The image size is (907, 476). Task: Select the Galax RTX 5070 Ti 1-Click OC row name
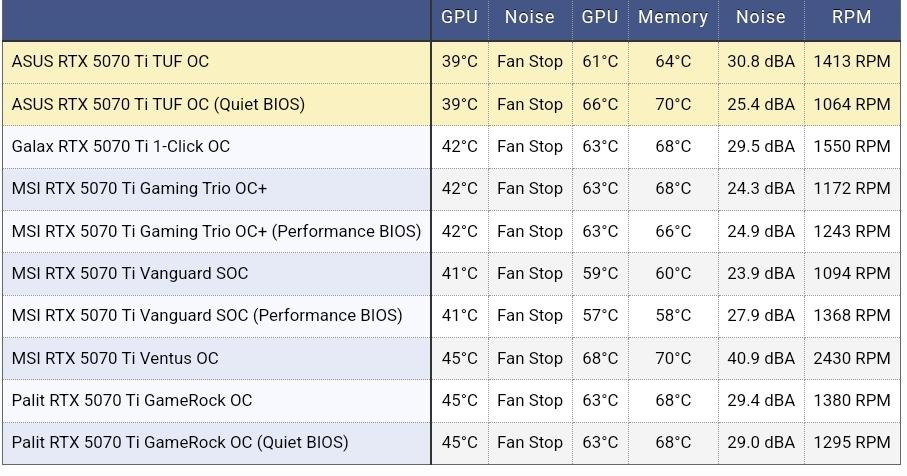pyautogui.click(x=121, y=146)
